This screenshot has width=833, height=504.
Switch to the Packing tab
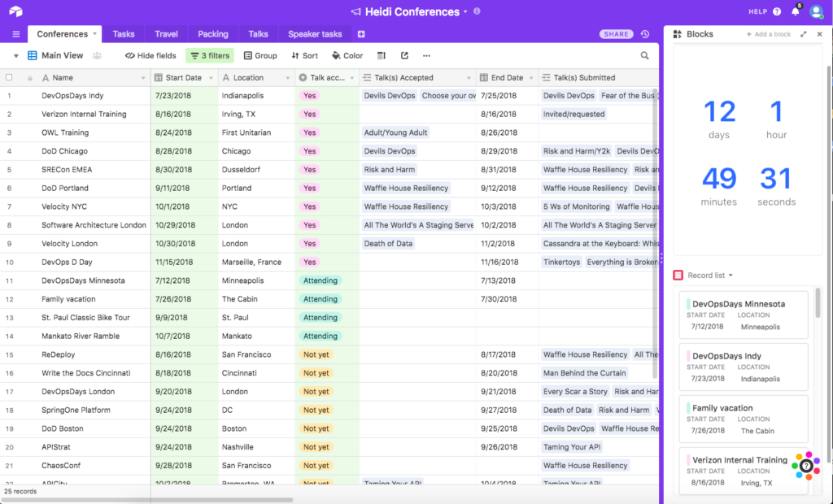tap(213, 34)
